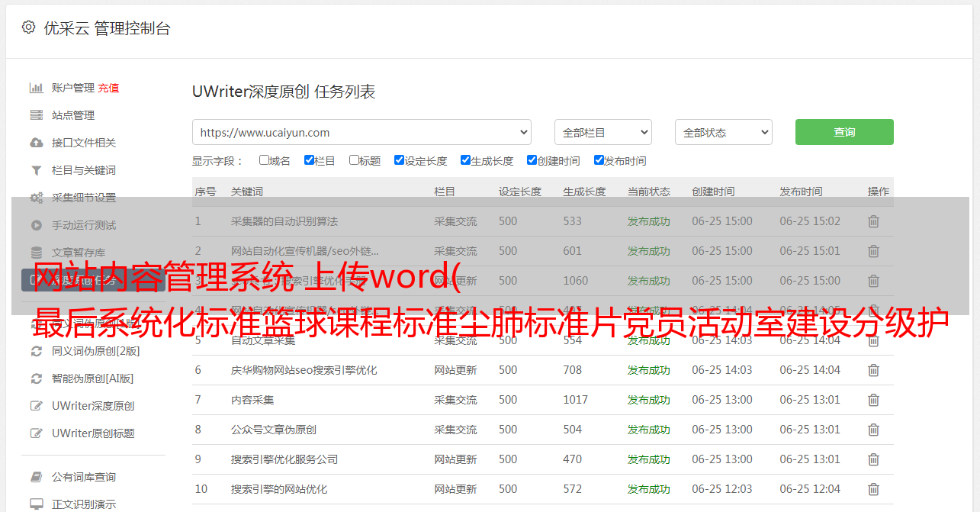Click the 内容采集 keyword row

point(252,400)
